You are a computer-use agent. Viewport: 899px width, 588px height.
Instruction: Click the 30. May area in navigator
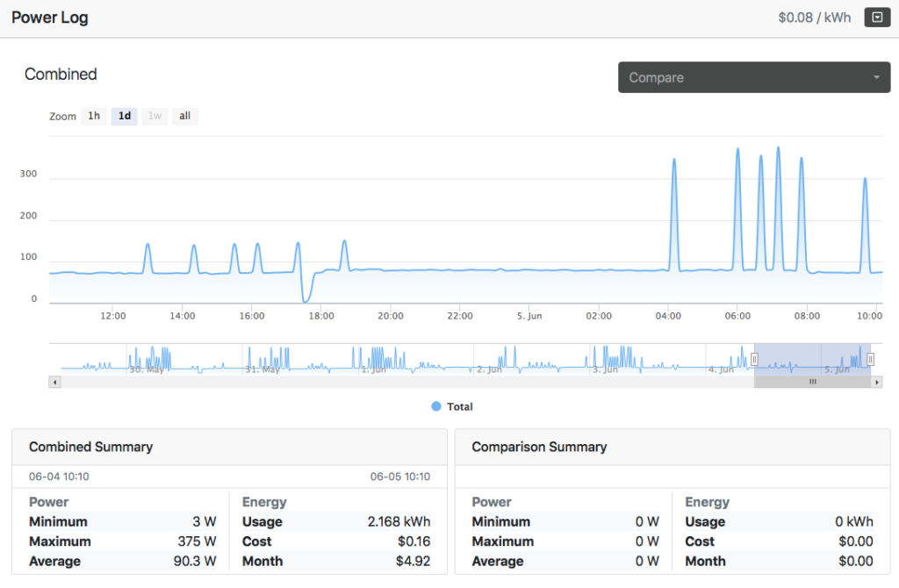[147, 369]
